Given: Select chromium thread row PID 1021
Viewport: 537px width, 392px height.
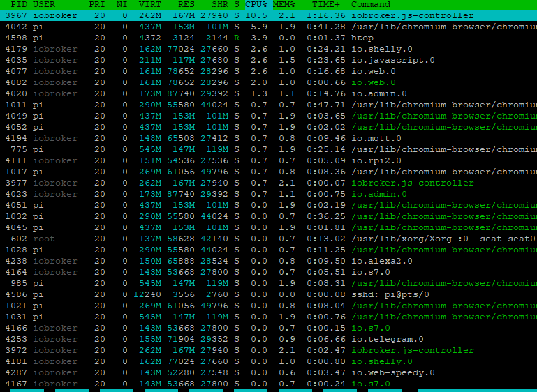Looking at the screenshot, I should (x=268, y=306).
